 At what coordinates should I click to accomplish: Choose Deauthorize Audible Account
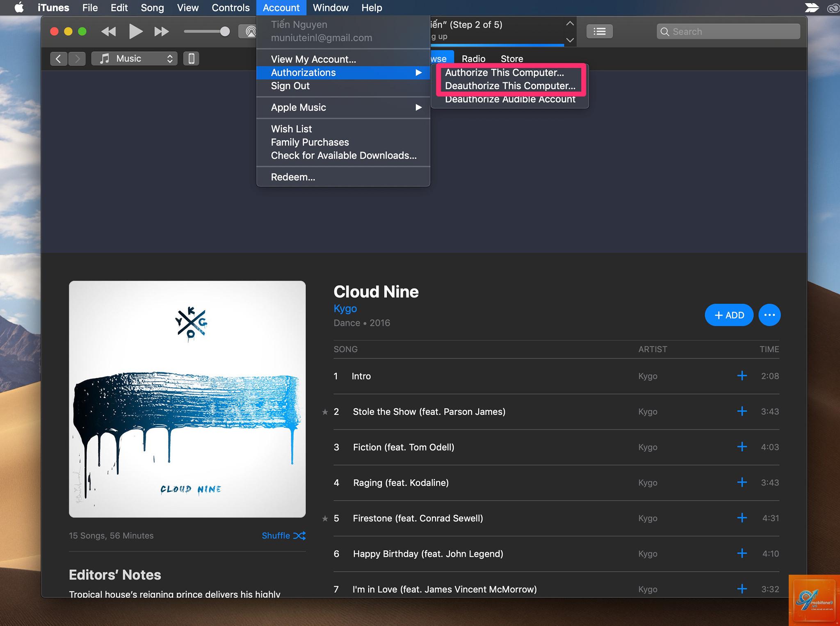pos(510,99)
